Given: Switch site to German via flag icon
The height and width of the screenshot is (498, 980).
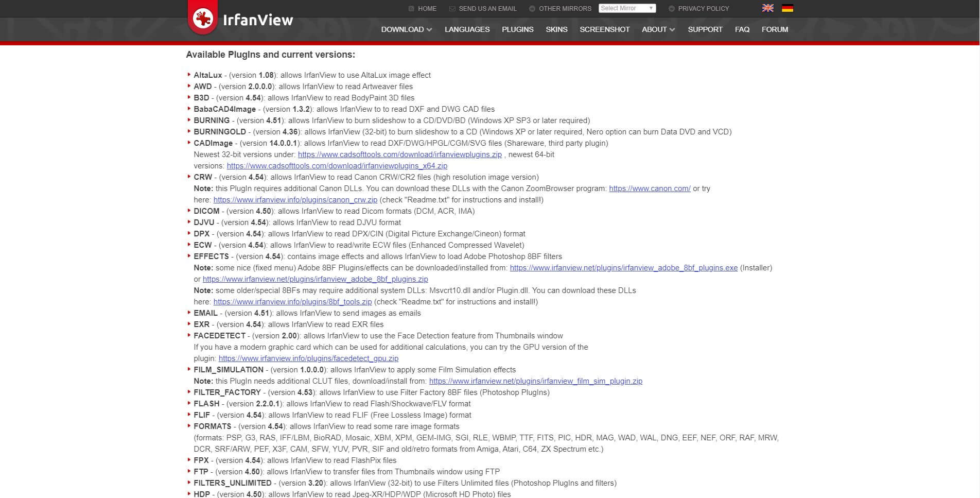Looking at the screenshot, I should 787,8.
